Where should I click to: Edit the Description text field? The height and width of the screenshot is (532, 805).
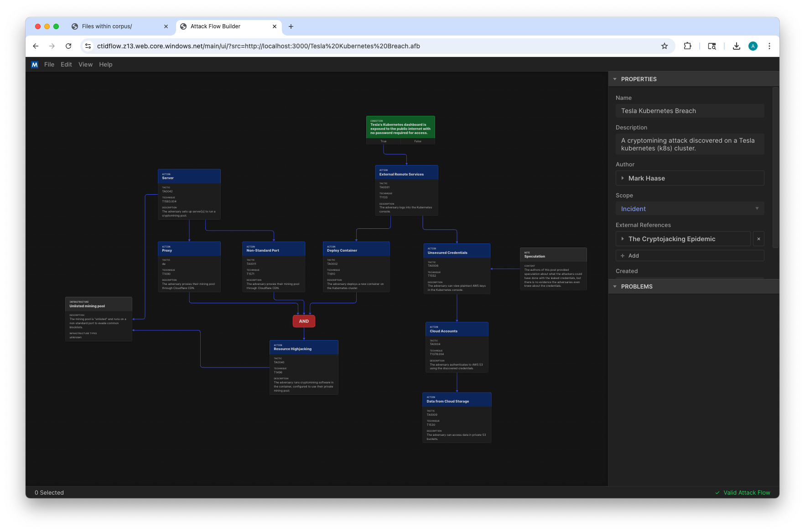[x=690, y=144]
